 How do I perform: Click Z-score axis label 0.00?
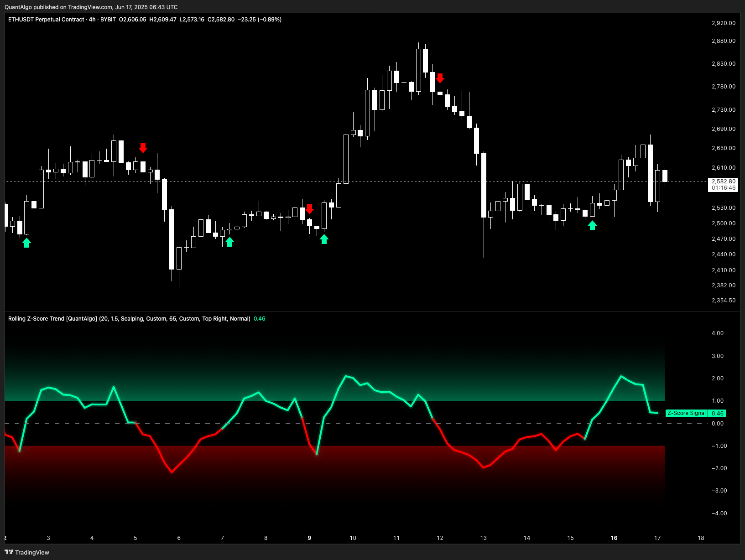tap(718, 423)
